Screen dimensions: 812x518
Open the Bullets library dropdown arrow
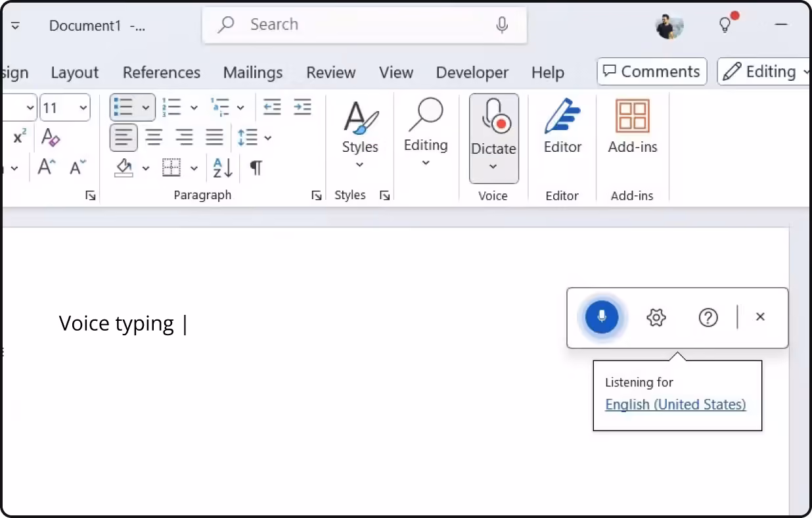146,108
